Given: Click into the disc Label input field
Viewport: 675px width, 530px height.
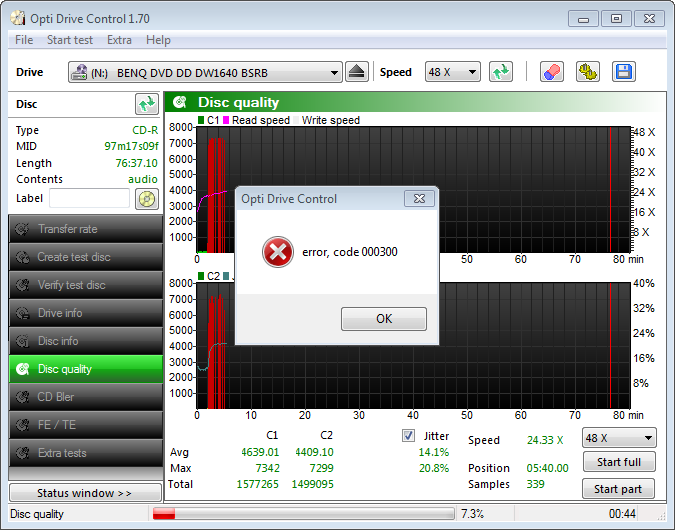Looking at the screenshot, I should (x=89, y=198).
